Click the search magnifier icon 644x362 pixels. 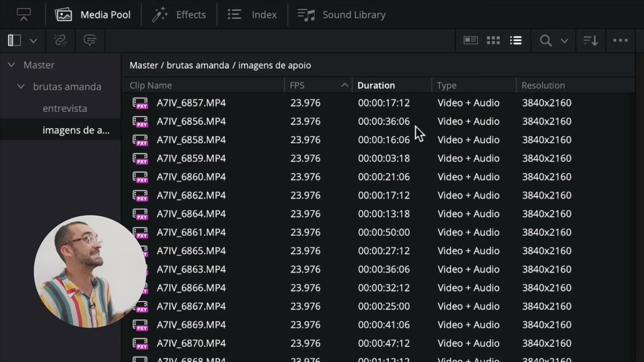[x=546, y=40]
